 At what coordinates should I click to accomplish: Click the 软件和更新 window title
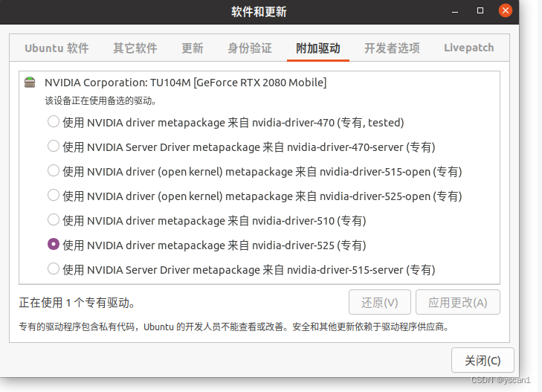click(x=259, y=12)
